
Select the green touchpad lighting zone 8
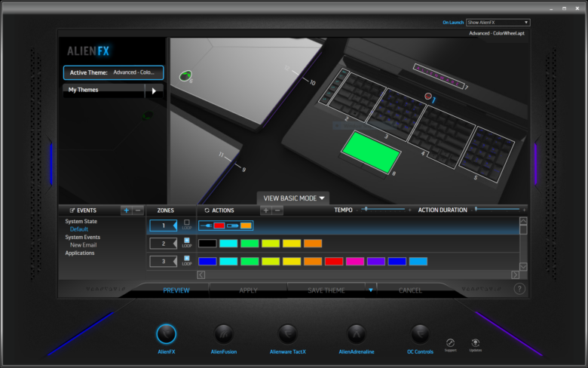tap(370, 152)
